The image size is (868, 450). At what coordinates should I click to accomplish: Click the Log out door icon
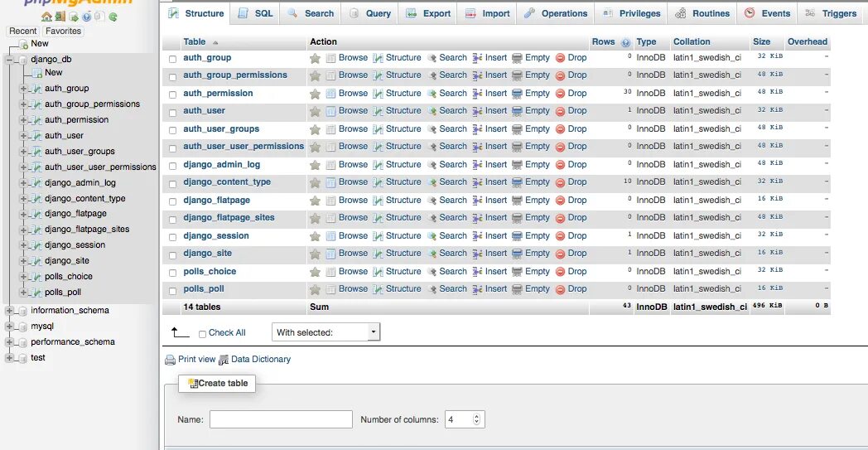click(x=60, y=17)
